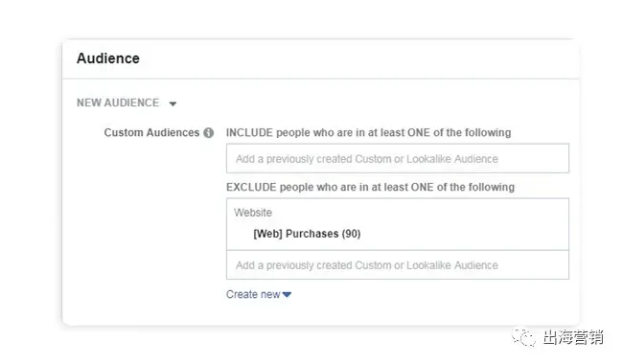Click the excluded audiences box around Website
This screenshot has height=364, width=623.
point(398,224)
